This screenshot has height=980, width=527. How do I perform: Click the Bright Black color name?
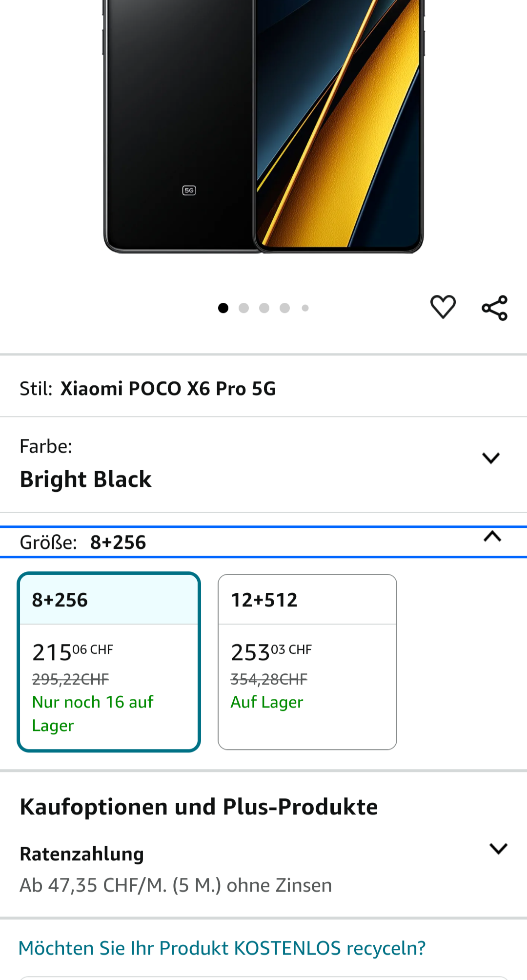85,479
